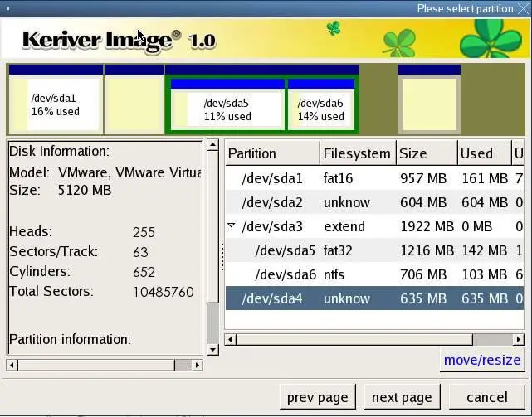Click disk info panel scroll up arrow
Viewport: 532px width, 417px height.
212,145
